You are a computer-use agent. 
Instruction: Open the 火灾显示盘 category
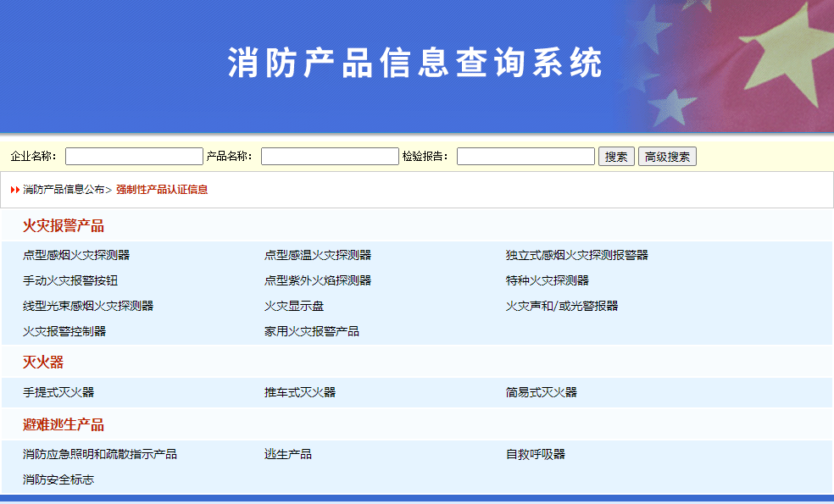[x=295, y=306]
